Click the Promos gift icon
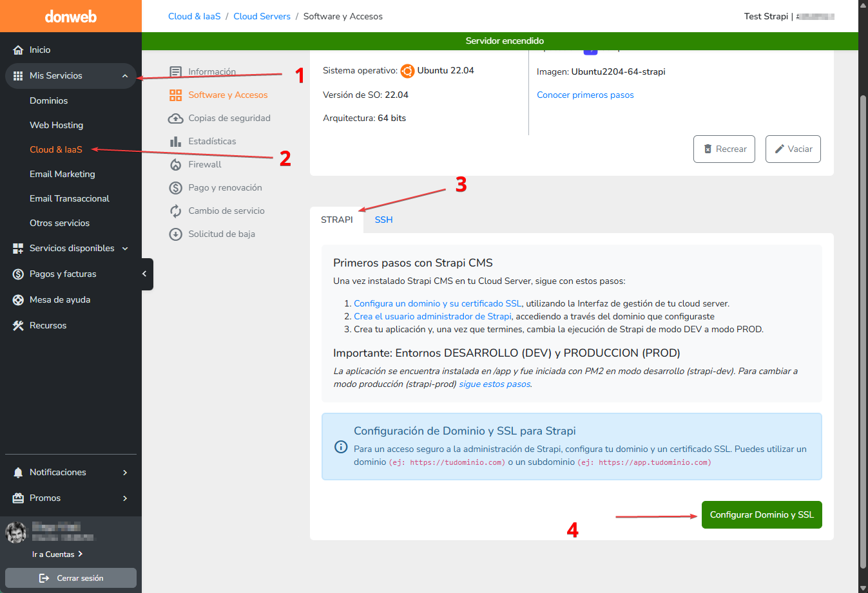The image size is (868, 593). (18, 498)
